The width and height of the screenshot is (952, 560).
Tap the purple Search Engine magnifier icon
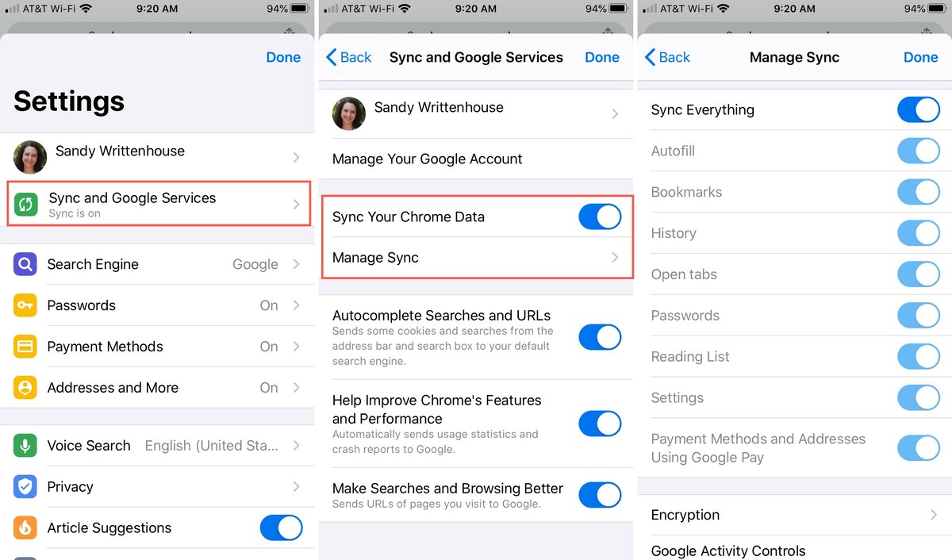[25, 264]
